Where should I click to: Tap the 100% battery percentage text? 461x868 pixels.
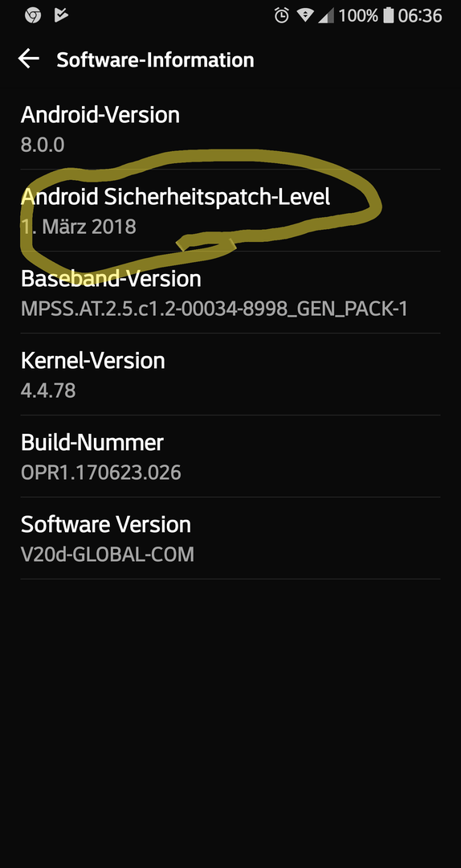[359, 15]
